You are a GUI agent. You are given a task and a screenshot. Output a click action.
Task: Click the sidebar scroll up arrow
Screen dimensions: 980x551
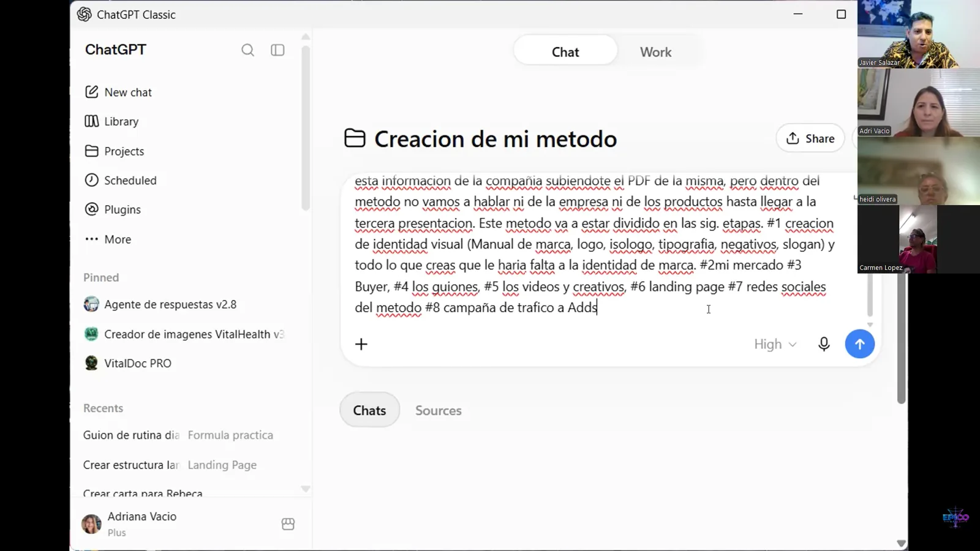[306, 37]
